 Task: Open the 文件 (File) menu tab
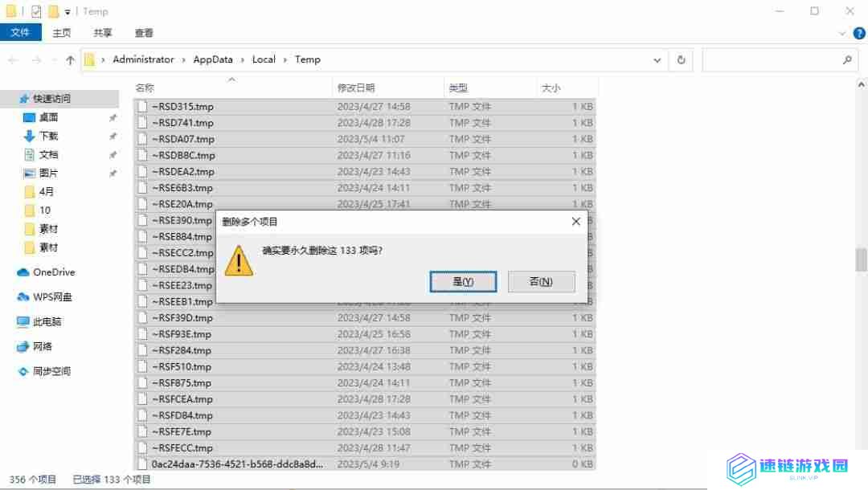(x=20, y=33)
